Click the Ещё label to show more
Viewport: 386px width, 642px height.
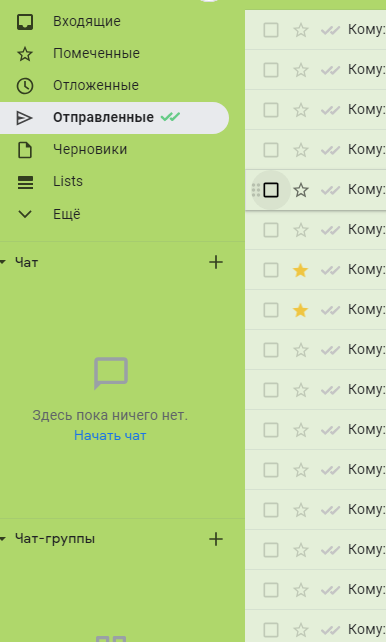pos(67,214)
